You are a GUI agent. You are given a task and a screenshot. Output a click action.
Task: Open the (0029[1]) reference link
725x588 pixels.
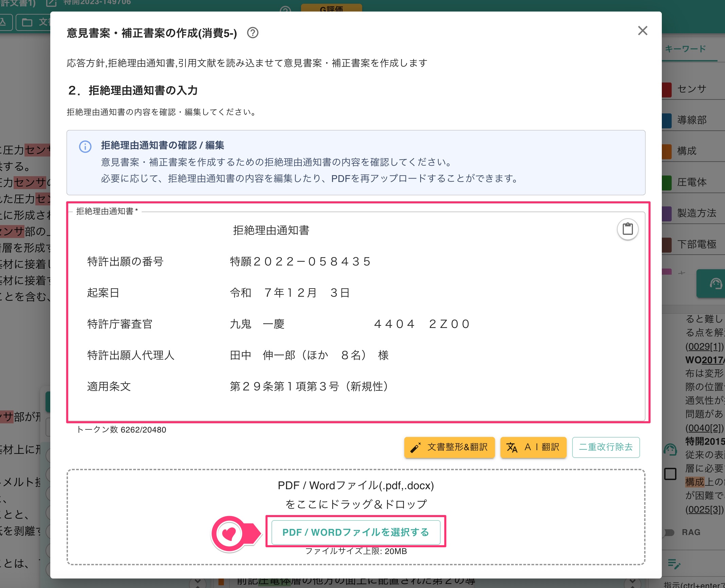(x=705, y=346)
